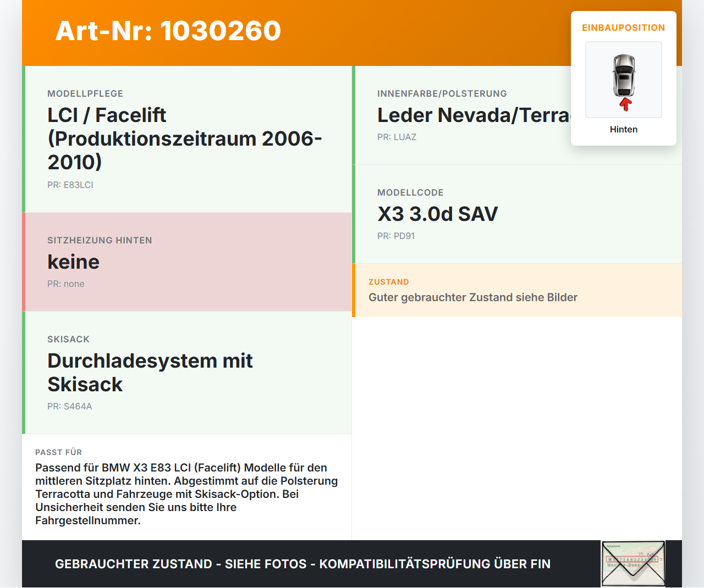Click the PR: none label

pos(66,284)
